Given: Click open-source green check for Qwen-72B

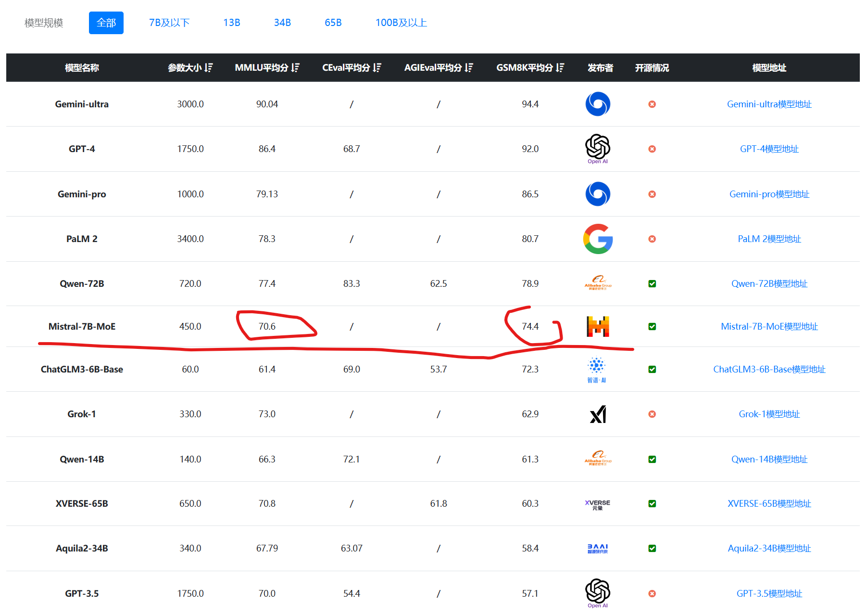Looking at the screenshot, I should [x=652, y=283].
